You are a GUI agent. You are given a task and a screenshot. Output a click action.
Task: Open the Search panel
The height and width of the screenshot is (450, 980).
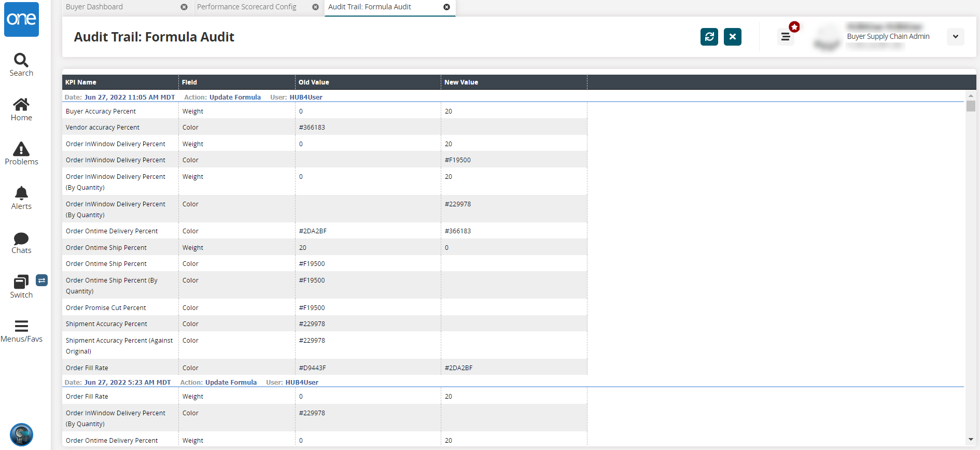click(x=21, y=65)
